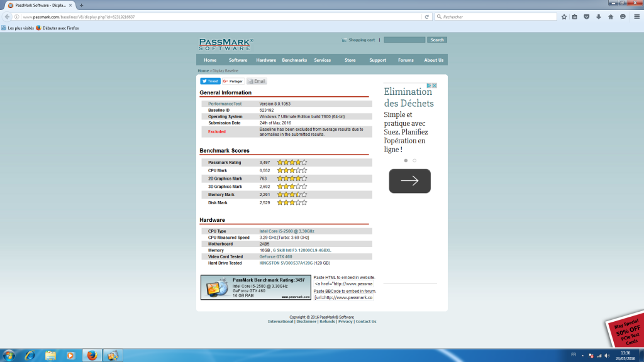Click the Pocket save icon
Screen dimensions: 644x362
click(587, 17)
